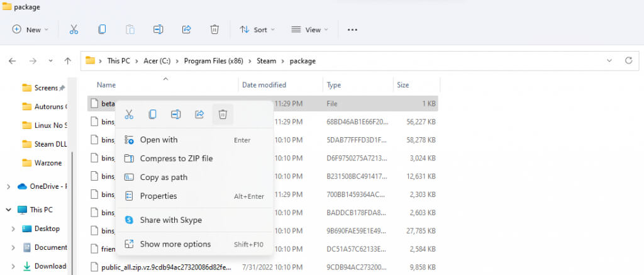Collapse the This PC tree node
The image size is (644, 275).
coord(8,210)
